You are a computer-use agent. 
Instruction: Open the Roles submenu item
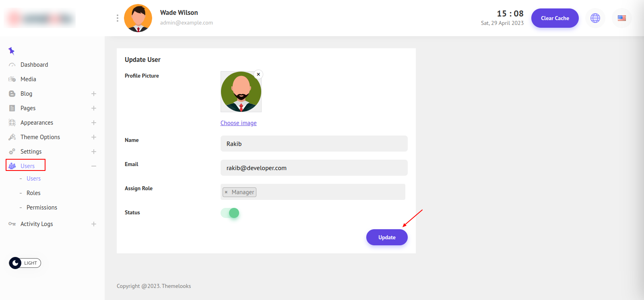33,193
